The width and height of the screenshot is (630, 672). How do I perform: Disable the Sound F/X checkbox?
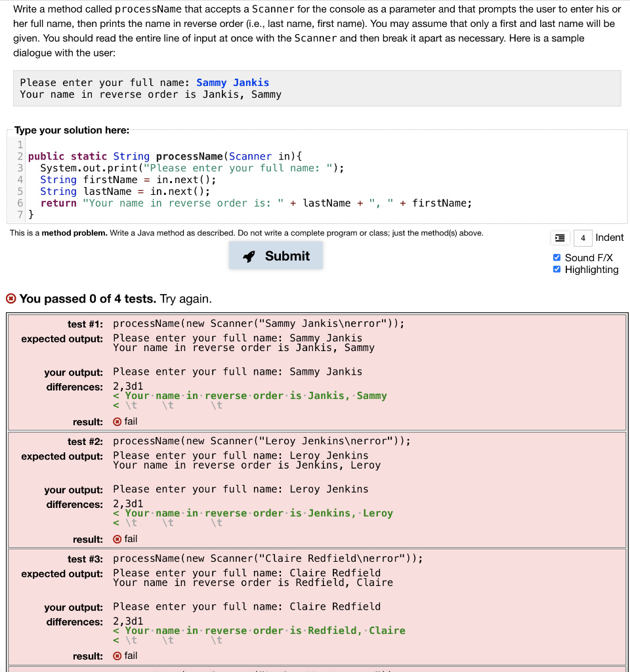(556, 257)
